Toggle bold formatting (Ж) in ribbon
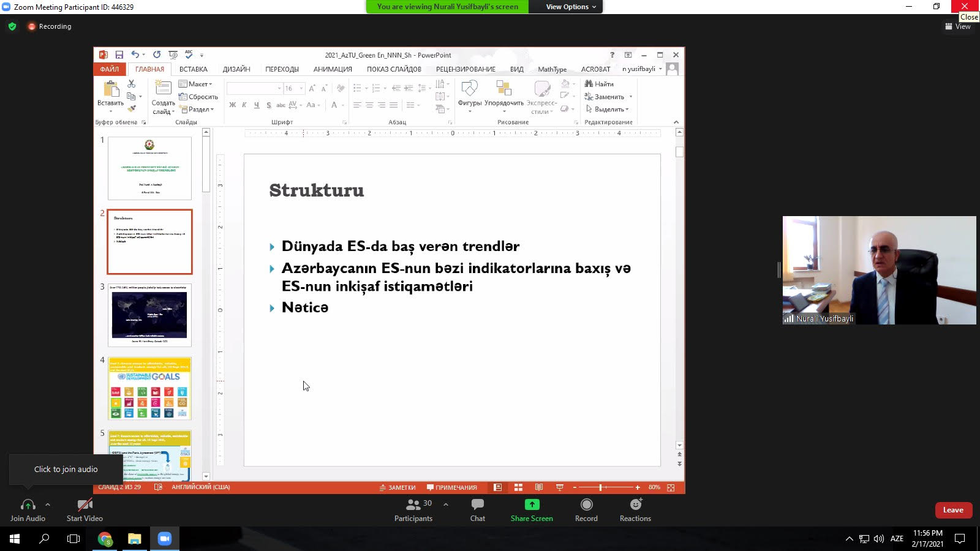The width and height of the screenshot is (980, 551). [x=233, y=105]
